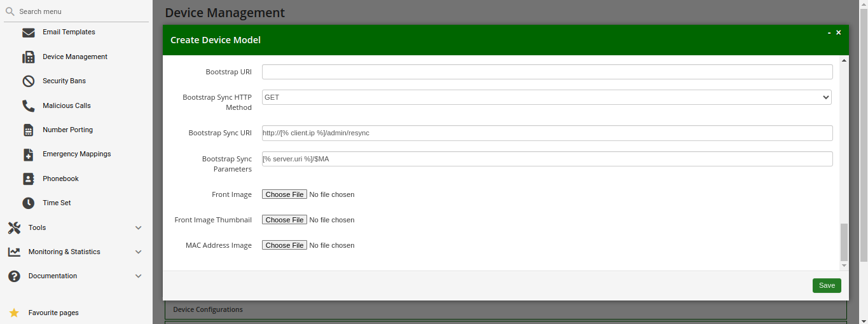Open Time Set menu entry

pos(57,203)
